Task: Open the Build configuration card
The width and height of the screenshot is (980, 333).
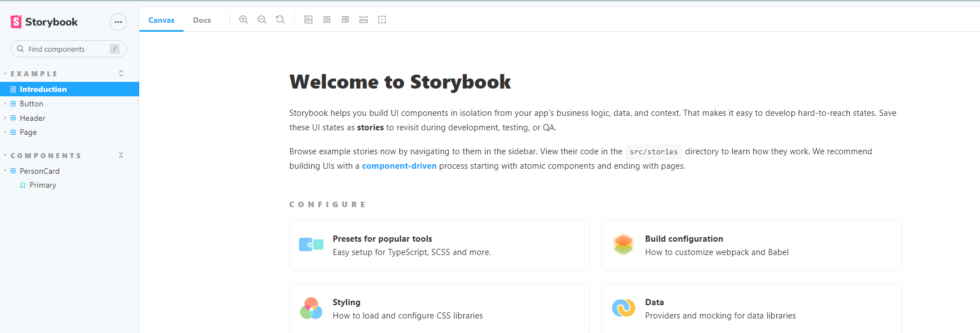Action: (x=752, y=245)
